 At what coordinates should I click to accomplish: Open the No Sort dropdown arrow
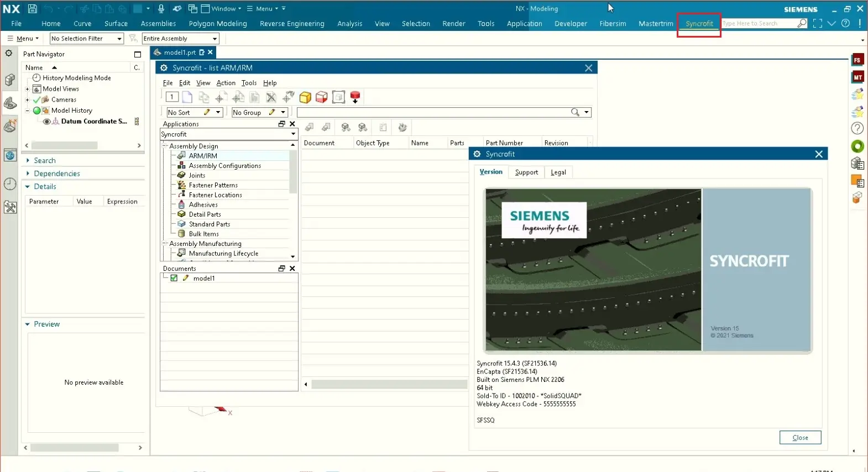point(218,112)
